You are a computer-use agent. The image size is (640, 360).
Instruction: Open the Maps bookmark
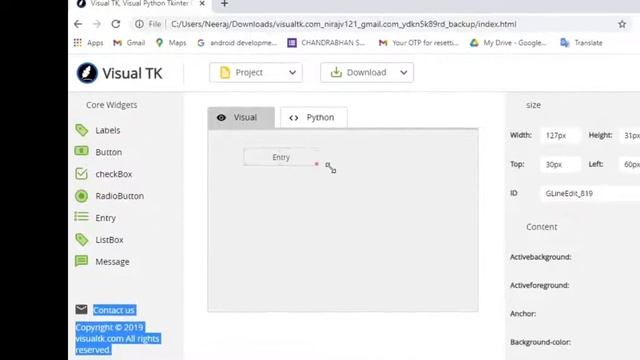click(x=171, y=42)
